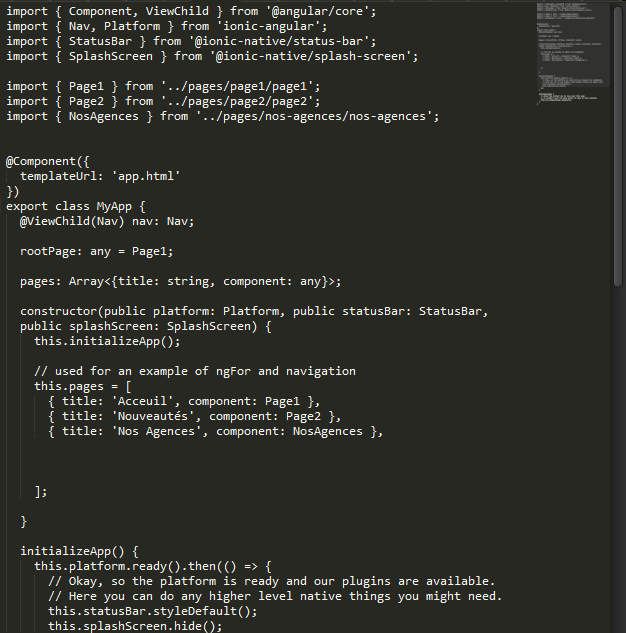Place cursor on the Page1 import line
626x633 pixels.
tap(163, 86)
